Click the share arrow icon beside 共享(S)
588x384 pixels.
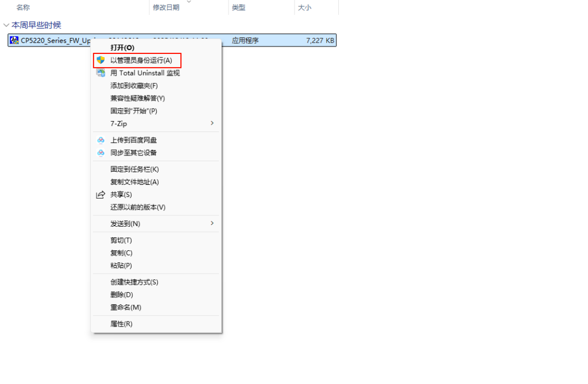pos(101,195)
